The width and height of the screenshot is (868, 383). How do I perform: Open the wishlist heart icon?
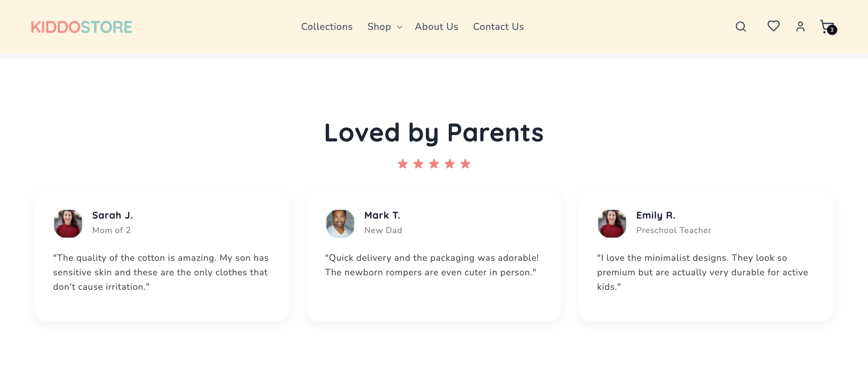click(773, 26)
